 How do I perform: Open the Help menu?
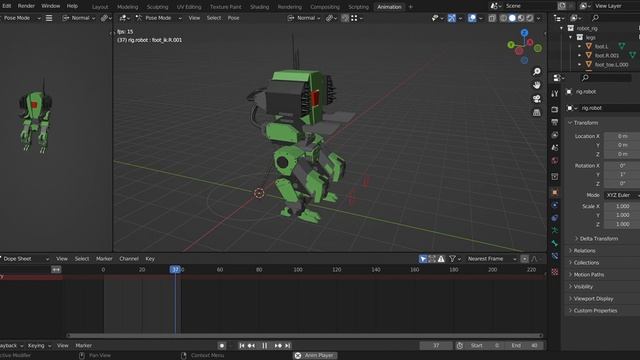pos(72,6)
